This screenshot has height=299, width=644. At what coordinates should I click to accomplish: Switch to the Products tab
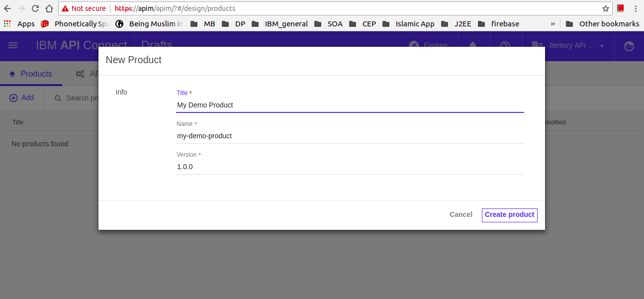pyautogui.click(x=31, y=74)
